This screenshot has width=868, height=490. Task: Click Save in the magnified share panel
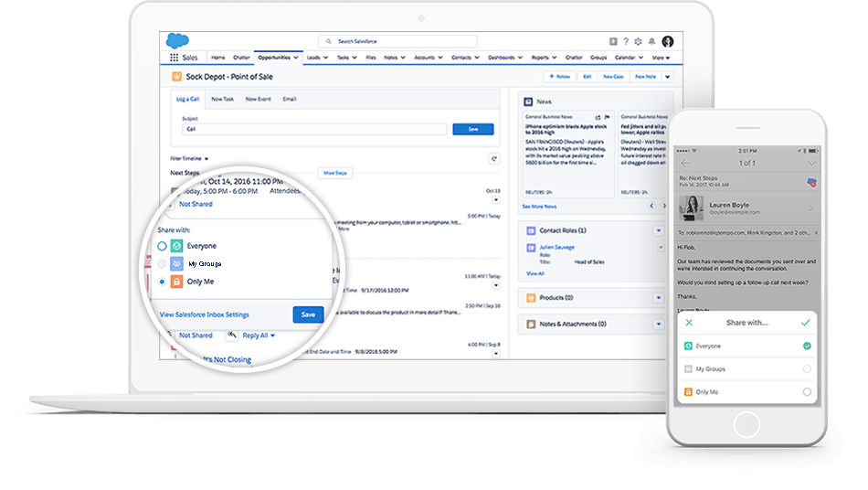coord(308,314)
